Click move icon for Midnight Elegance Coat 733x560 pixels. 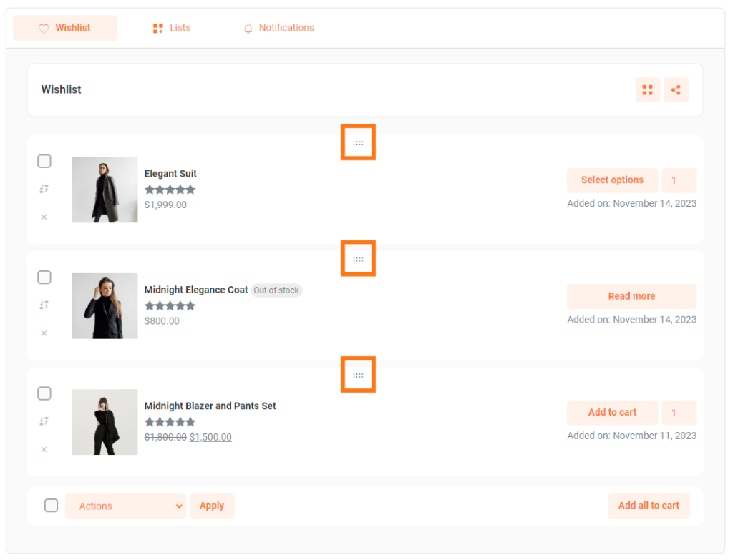44,305
